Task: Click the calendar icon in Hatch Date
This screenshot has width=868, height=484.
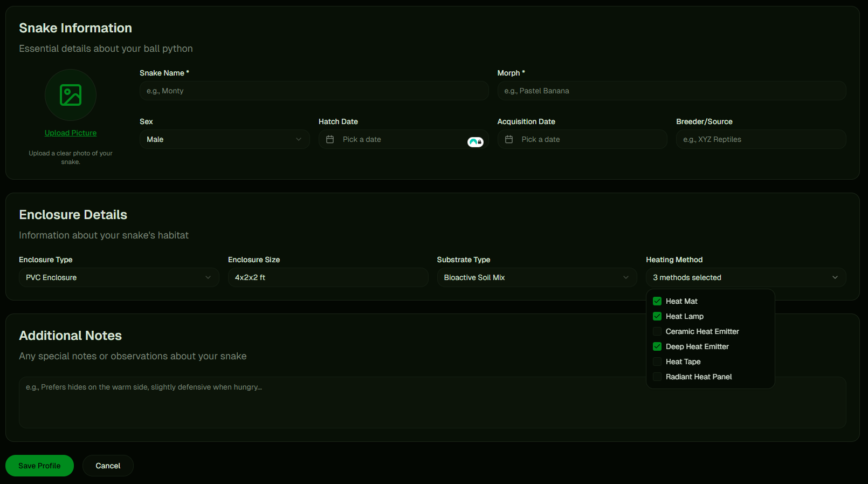Action: (330, 139)
